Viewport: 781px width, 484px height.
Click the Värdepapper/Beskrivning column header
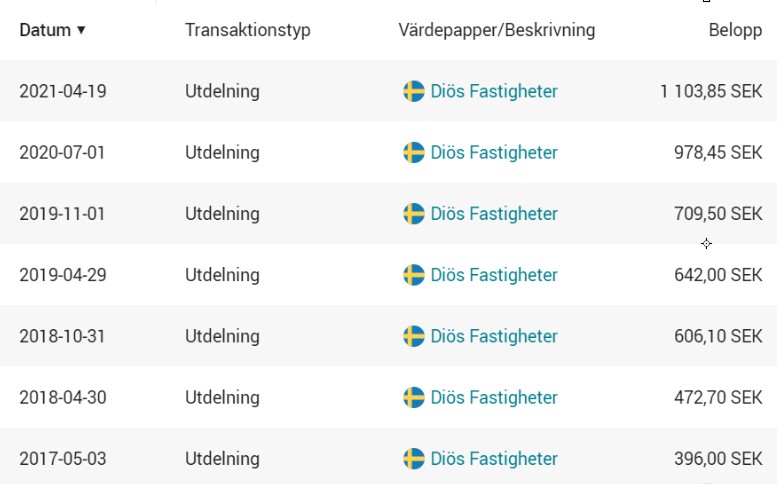coord(496,30)
